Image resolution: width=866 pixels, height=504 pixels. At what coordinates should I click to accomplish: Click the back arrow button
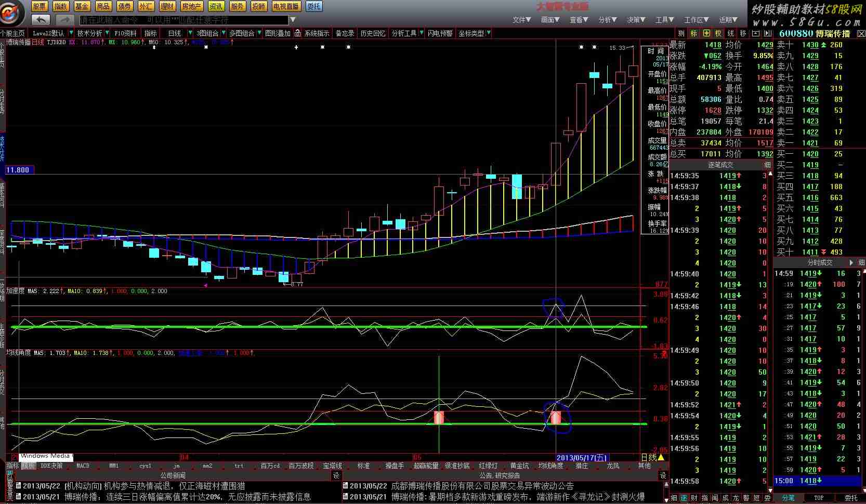point(41,20)
